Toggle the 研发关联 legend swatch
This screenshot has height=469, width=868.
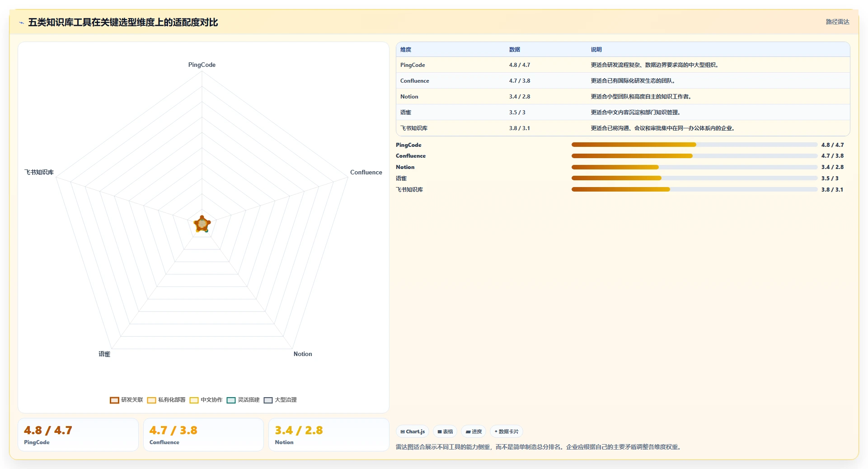tap(114, 400)
